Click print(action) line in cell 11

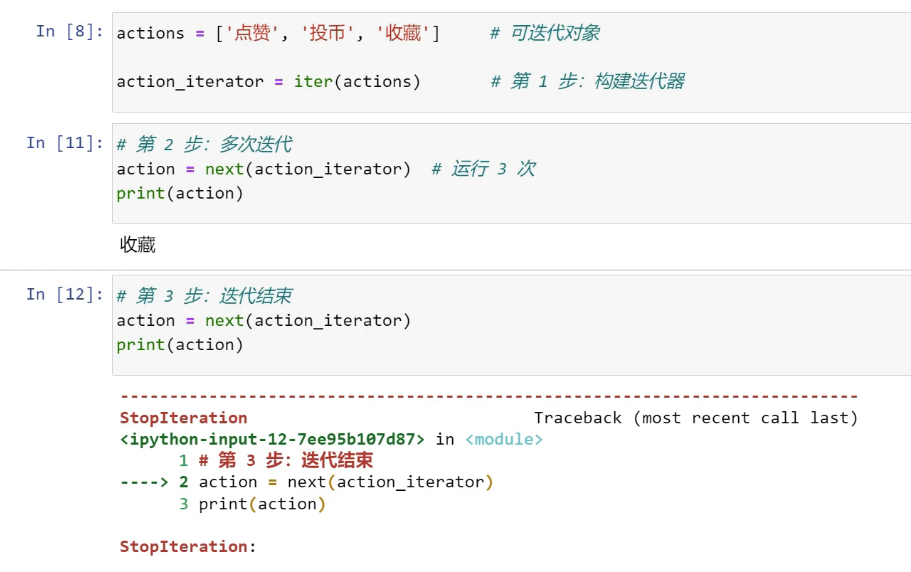click(180, 193)
